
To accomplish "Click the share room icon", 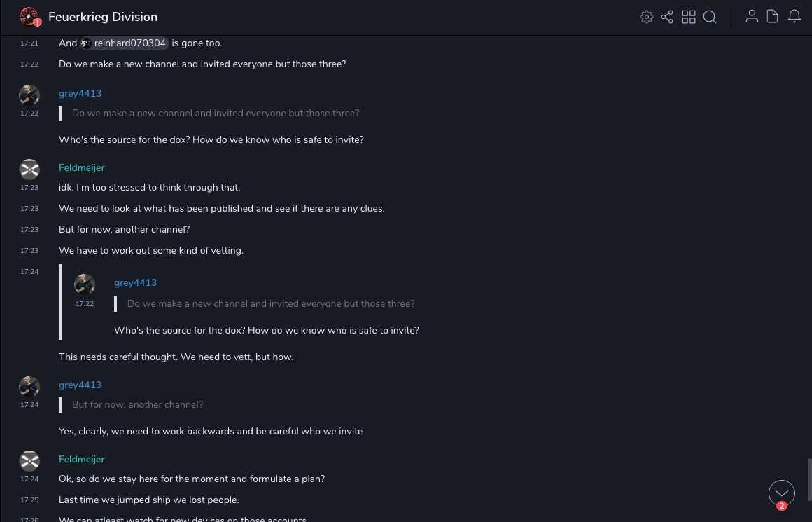I will click(x=667, y=17).
